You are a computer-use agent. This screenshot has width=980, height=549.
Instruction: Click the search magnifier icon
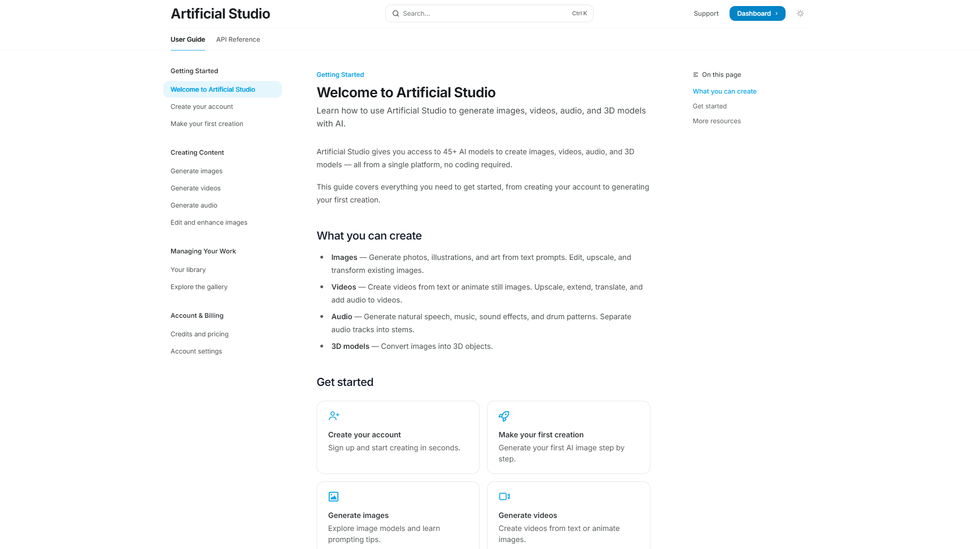396,13
